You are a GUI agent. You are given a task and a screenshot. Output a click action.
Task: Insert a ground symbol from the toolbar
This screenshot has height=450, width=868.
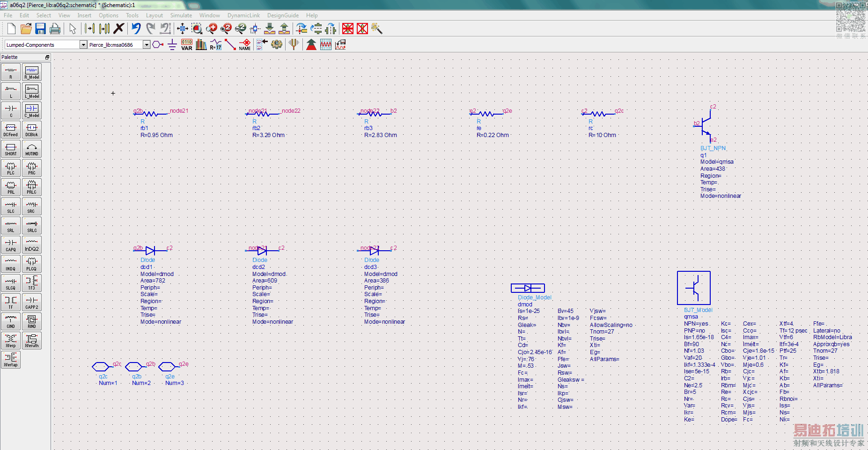tap(172, 45)
